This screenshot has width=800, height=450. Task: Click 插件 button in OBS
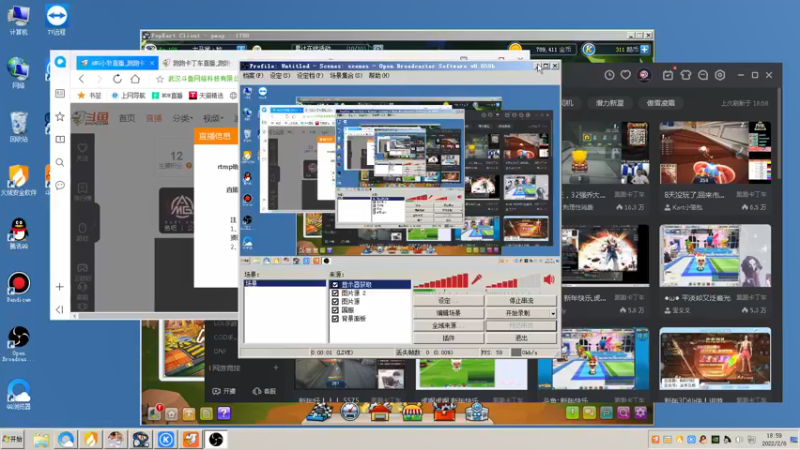(448, 338)
